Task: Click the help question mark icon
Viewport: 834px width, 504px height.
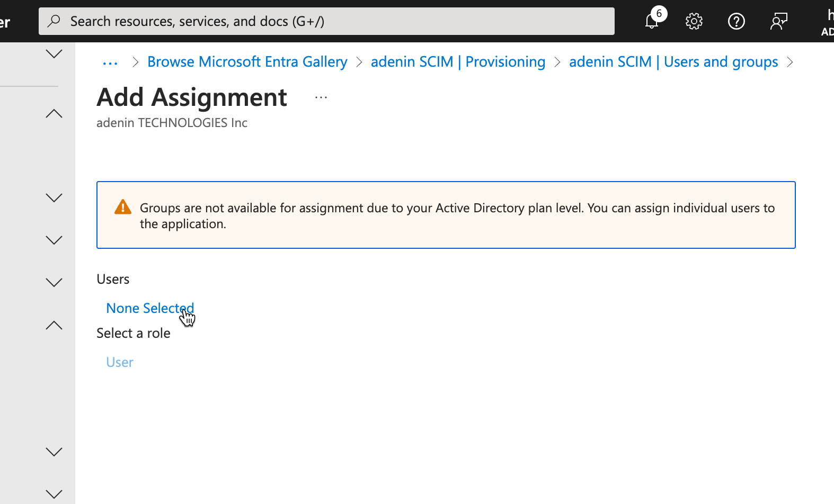Action: coord(736,21)
